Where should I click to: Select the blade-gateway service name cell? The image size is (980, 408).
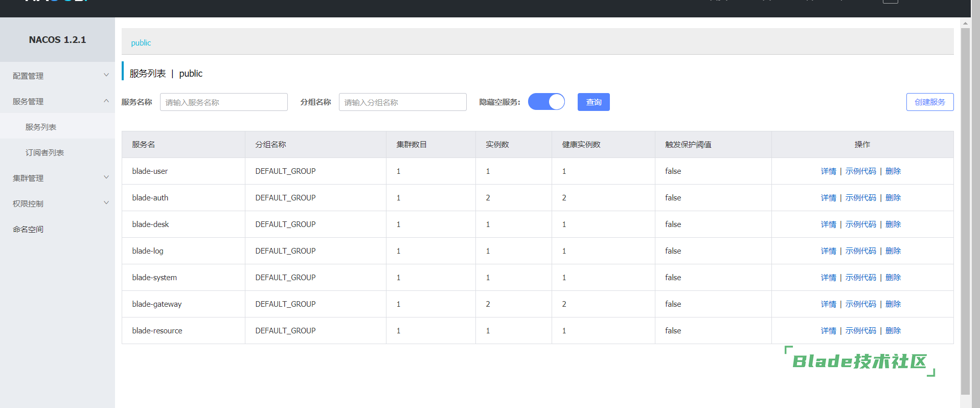point(184,304)
